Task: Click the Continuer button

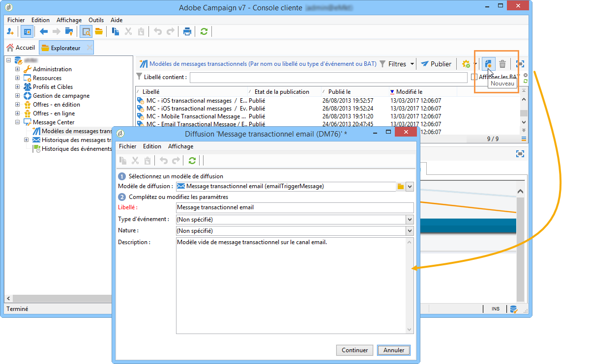Action: click(x=354, y=350)
